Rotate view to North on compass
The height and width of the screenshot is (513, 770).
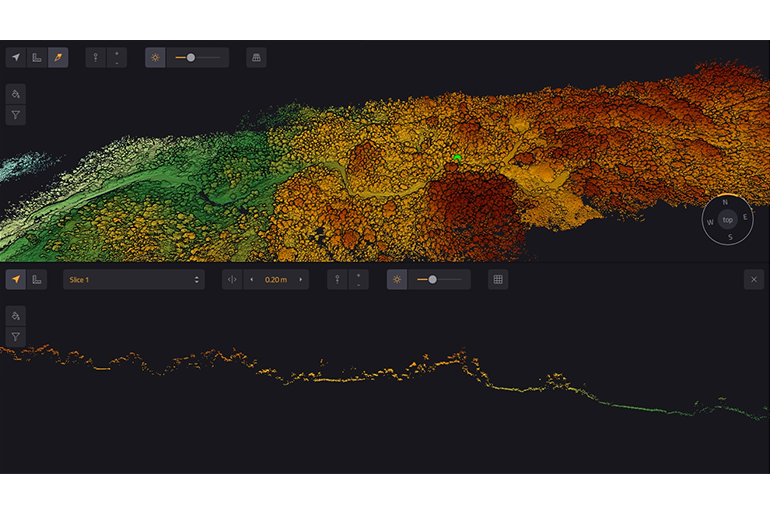[725, 202]
